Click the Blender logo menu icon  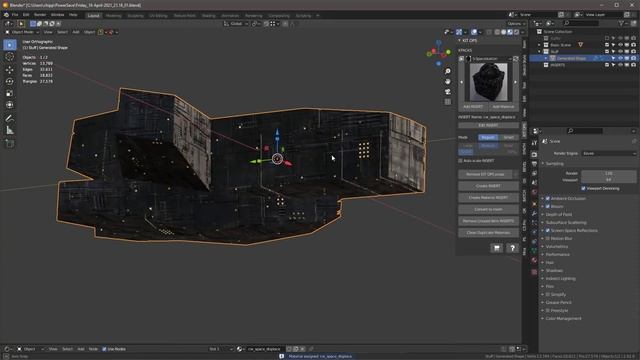pos(6,15)
